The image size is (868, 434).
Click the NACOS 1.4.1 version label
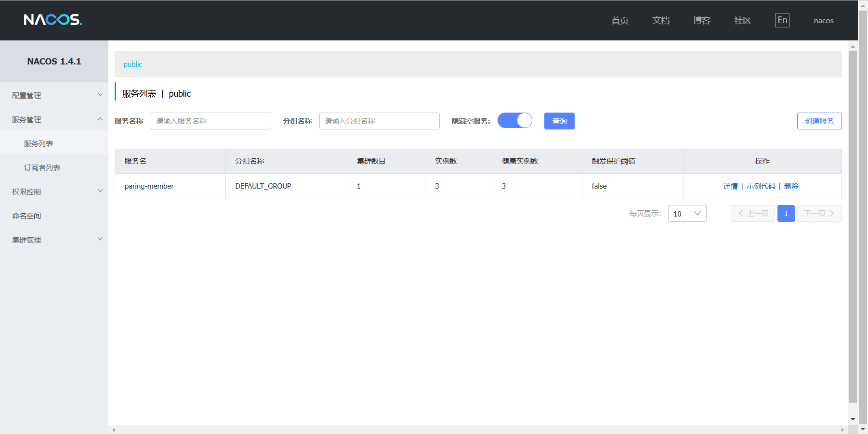[54, 62]
